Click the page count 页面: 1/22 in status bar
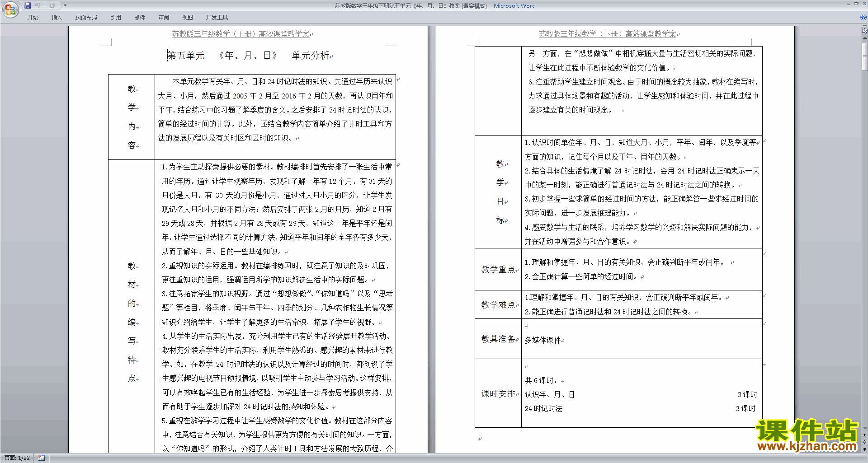Screen dimensions: 868x463 coord(17,458)
